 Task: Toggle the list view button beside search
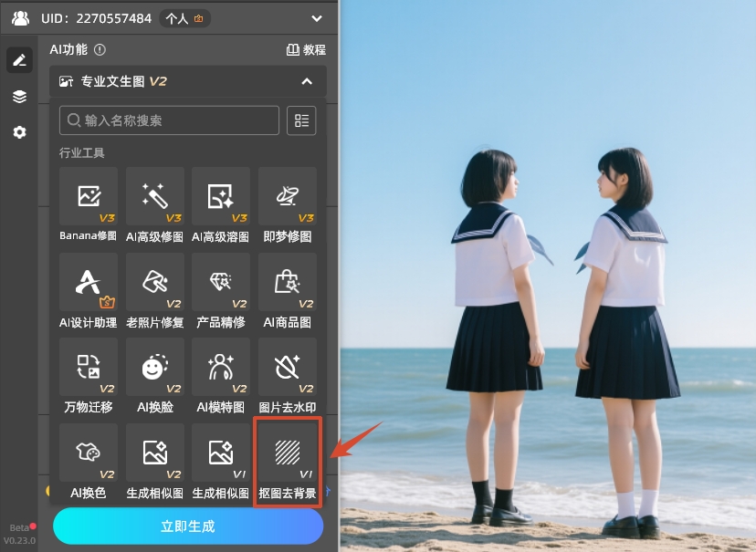click(301, 120)
